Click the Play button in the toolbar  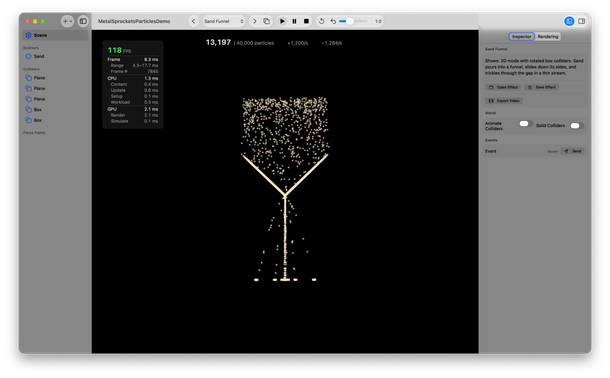[282, 21]
